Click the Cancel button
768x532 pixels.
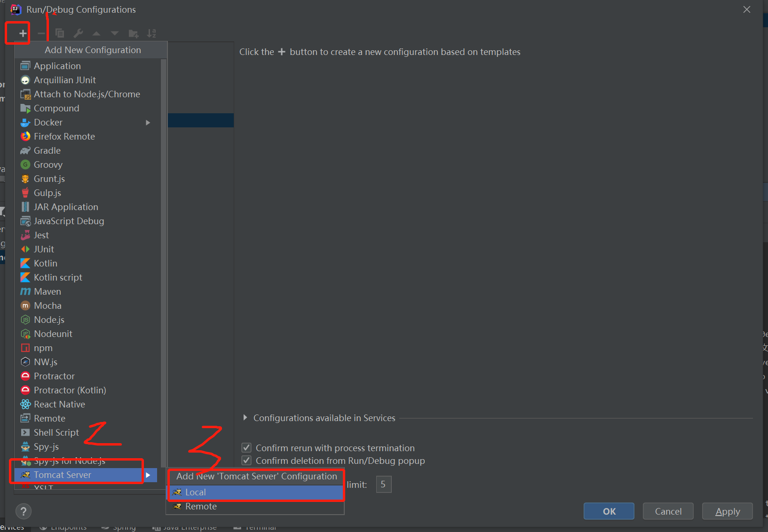tap(668, 511)
